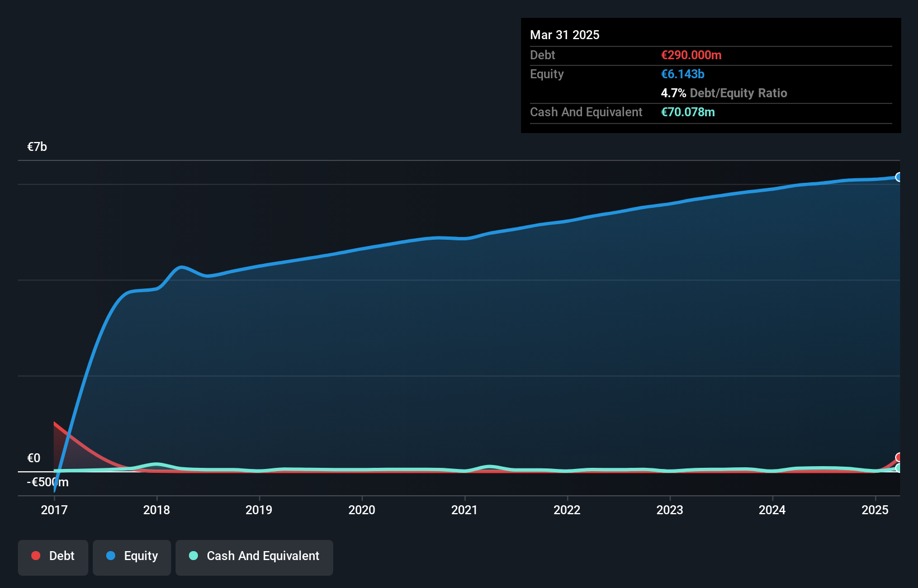
Task: Click the red Debt legend dot
Action: (36, 556)
